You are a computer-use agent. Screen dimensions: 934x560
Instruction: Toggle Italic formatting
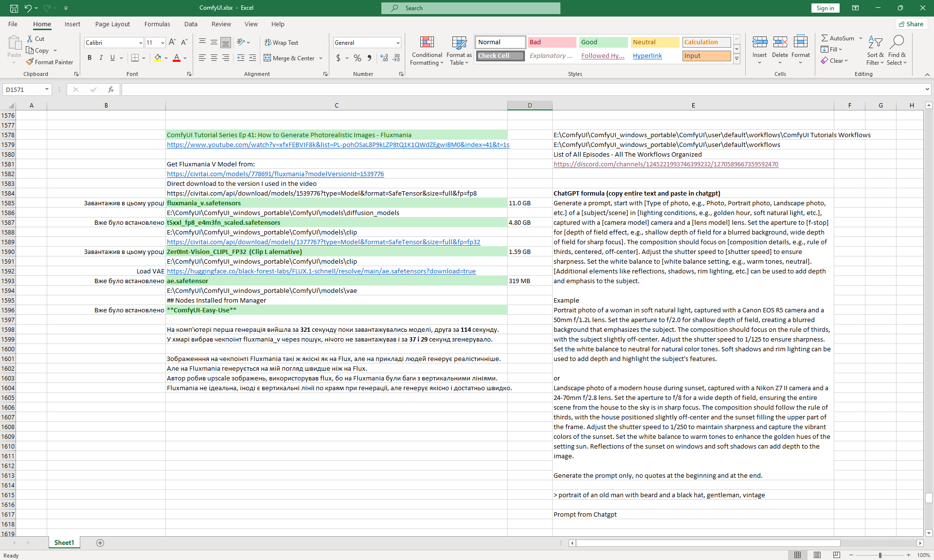click(x=101, y=58)
